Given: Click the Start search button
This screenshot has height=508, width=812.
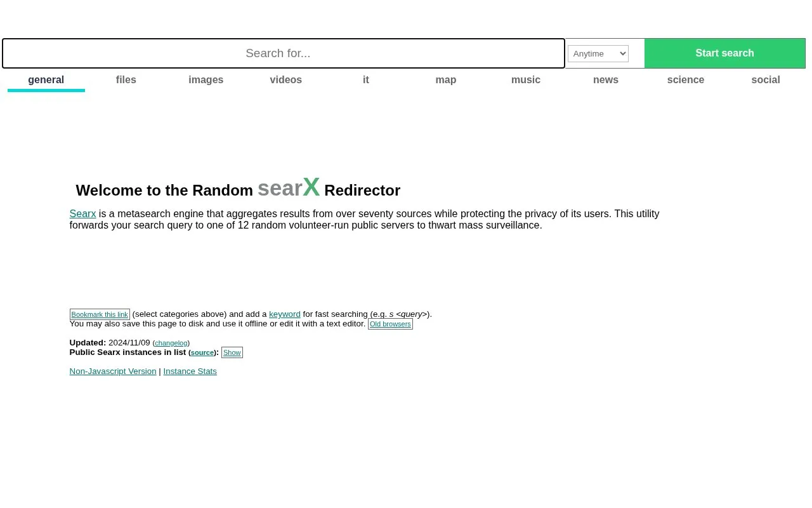Looking at the screenshot, I should pyautogui.click(x=724, y=53).
